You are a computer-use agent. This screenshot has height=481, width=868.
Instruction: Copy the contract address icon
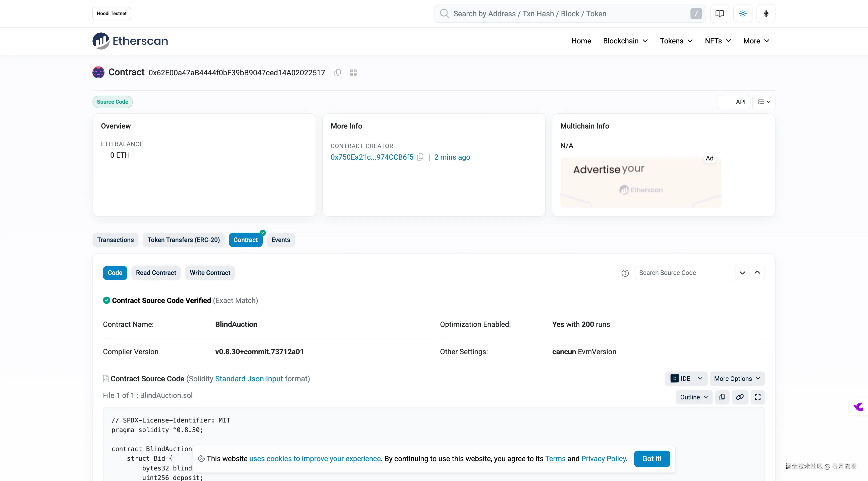click(338, 73)
